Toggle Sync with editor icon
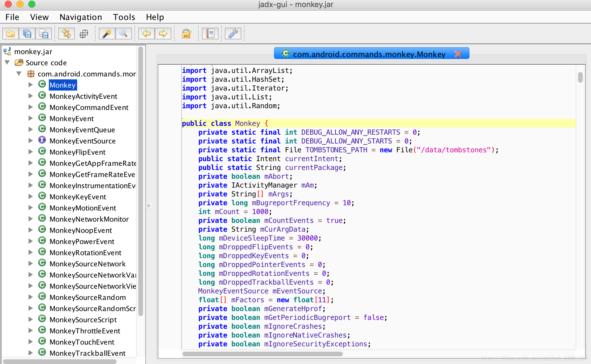The height and width of the screenshot is (364, 591). [x=66, y=34]
